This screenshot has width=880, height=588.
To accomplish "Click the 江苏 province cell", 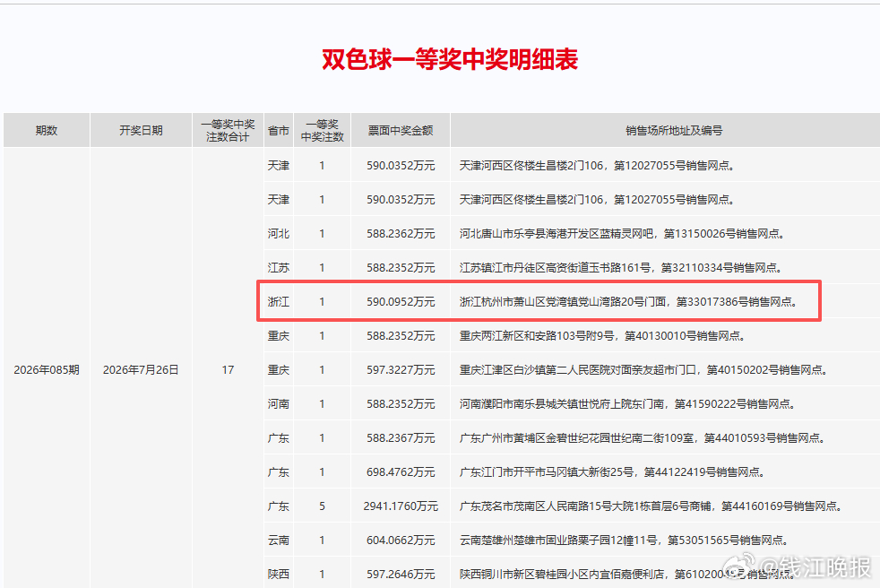I will point(279,268).
